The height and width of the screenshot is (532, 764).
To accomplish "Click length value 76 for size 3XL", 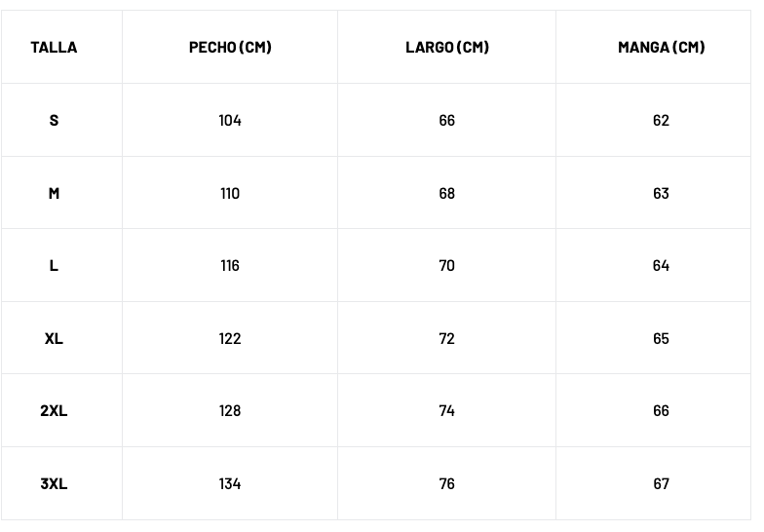I will (x=447, y=483).
